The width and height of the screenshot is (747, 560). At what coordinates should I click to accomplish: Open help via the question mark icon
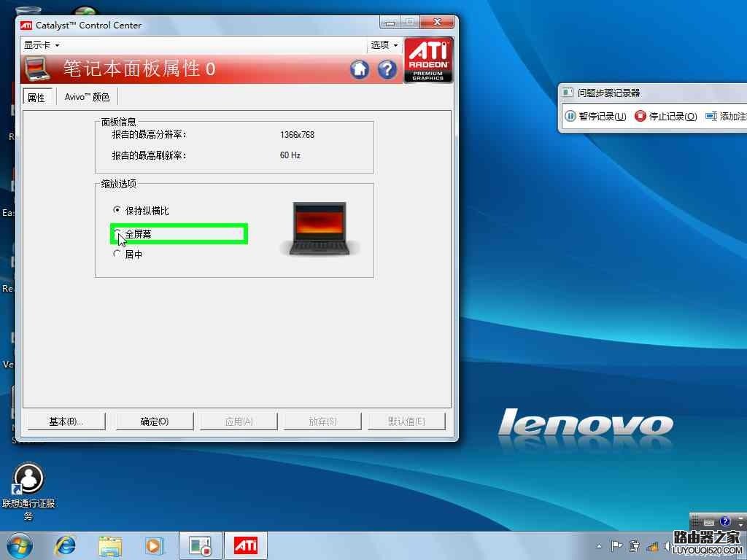coord(387,70)
